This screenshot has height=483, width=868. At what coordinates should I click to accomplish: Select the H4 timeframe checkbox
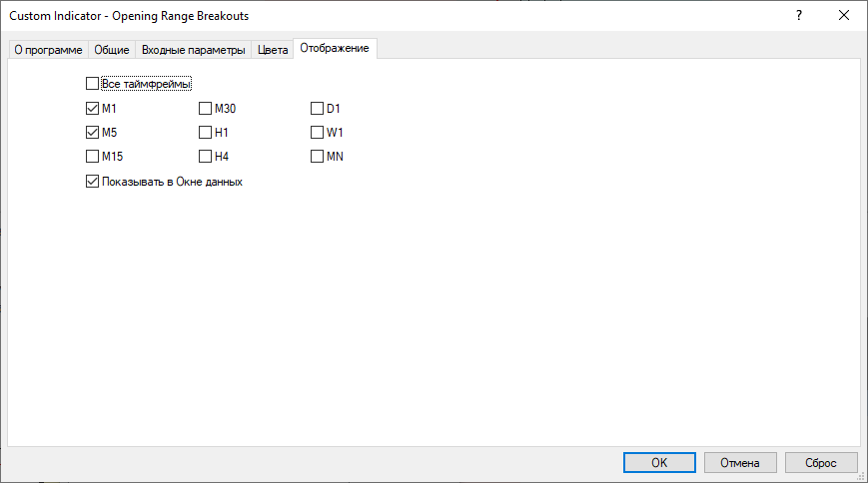tap(206, 157)
